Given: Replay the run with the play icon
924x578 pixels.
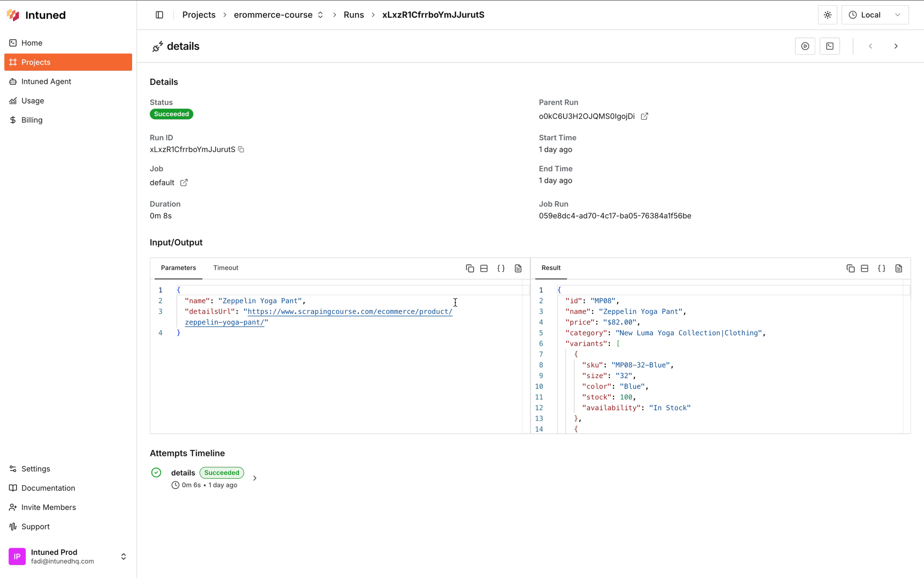Looking at the screenshot, I should pos(805,46).
